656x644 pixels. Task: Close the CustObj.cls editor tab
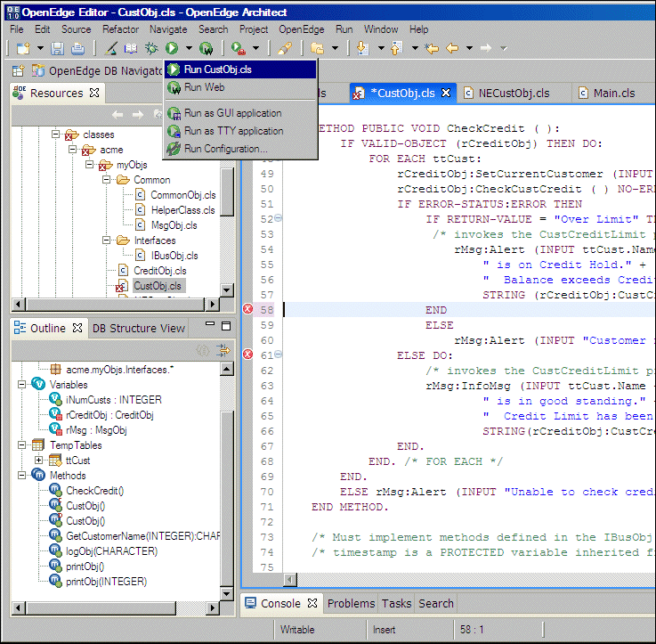(447, 93)
